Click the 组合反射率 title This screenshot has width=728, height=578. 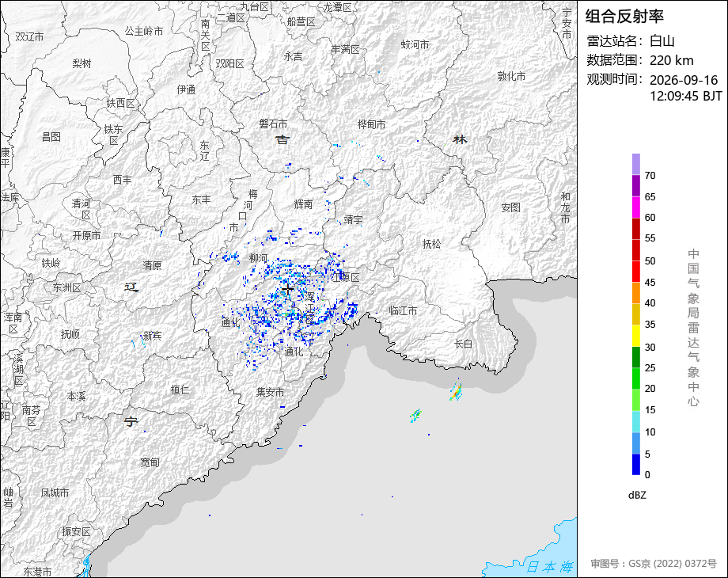[624, 17]
